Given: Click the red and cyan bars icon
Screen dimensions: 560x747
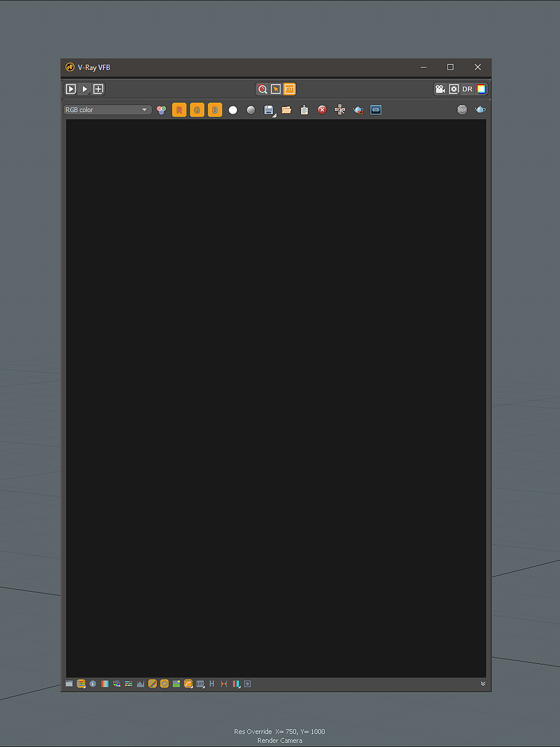Looking at the screenshot, I should pos(236,683).
